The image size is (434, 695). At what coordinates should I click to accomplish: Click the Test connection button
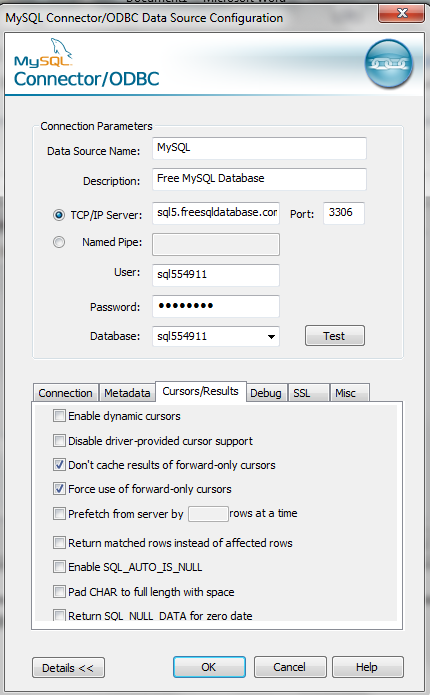(335, 336)
